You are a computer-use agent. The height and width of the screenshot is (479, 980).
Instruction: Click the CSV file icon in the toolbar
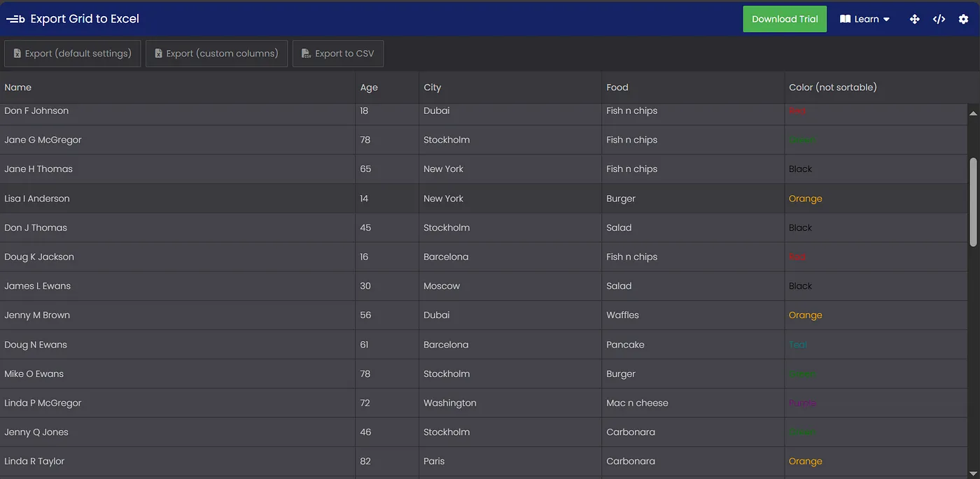[307, 54]
